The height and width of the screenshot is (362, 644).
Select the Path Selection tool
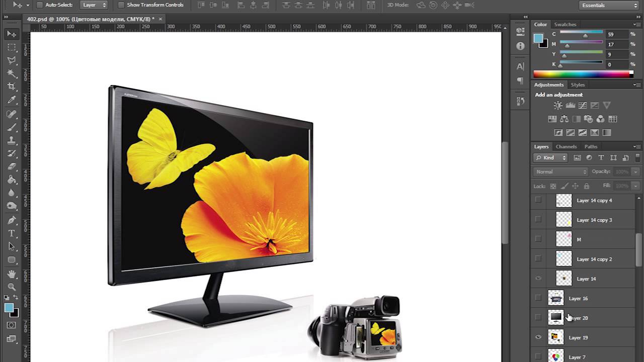12,246
